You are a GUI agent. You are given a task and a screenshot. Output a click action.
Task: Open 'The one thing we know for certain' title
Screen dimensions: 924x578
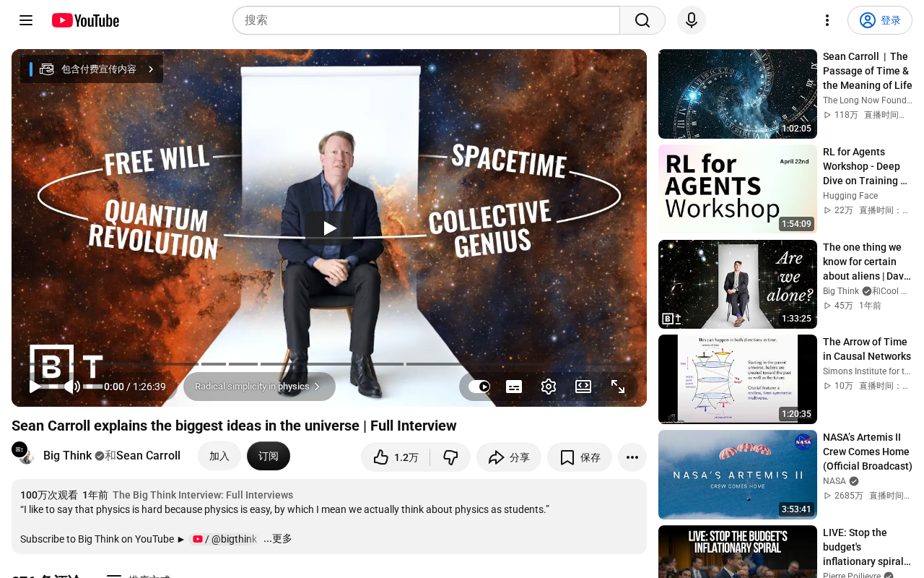coord(866,262)
